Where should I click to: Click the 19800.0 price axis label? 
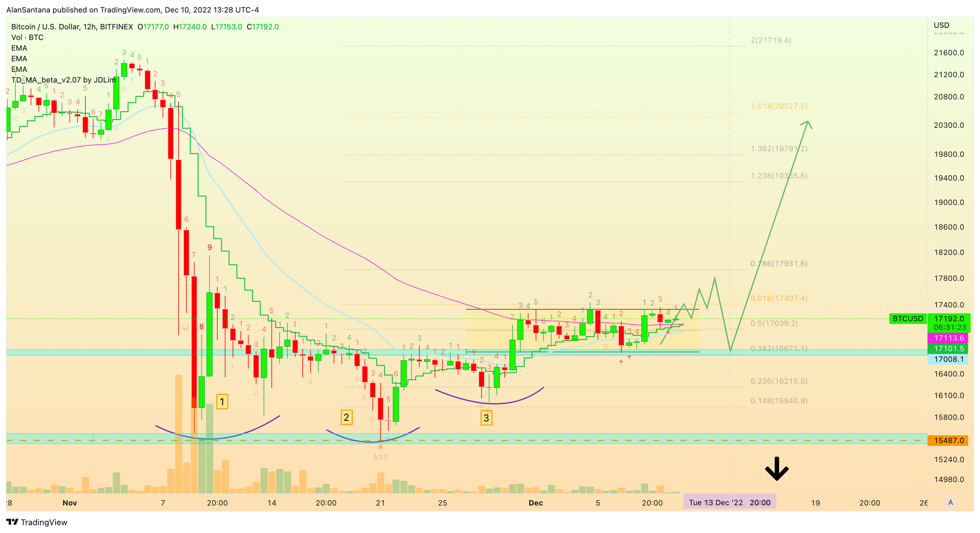[x=949, y=154]
